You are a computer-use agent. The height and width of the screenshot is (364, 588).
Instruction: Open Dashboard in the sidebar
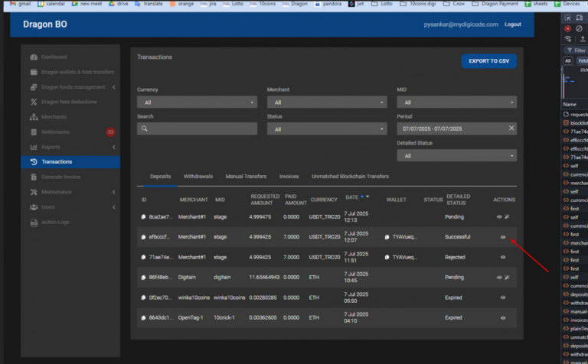pos(70,57)
